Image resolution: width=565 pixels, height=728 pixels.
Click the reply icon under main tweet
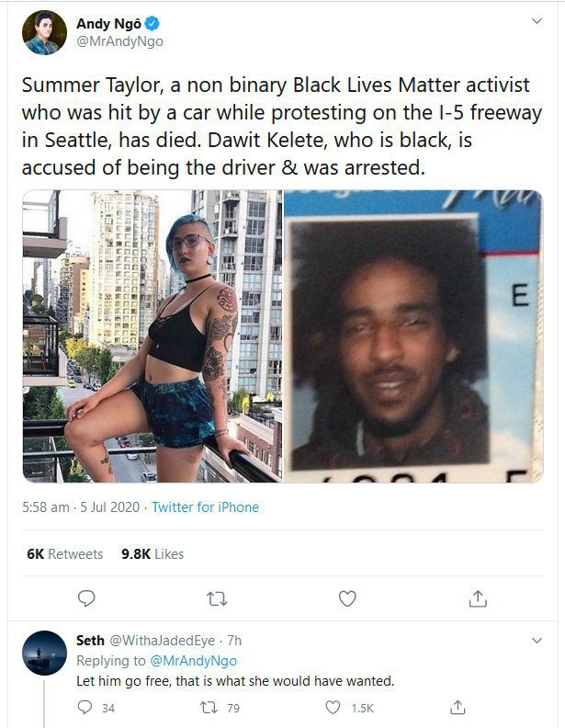[x=86, y=598]
